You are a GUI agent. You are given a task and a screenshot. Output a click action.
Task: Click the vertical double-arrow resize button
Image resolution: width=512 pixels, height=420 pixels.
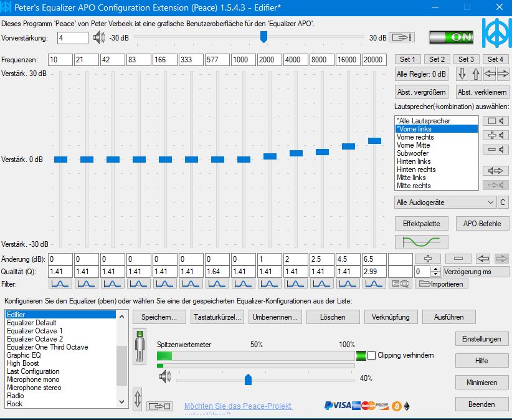point(138,399)
